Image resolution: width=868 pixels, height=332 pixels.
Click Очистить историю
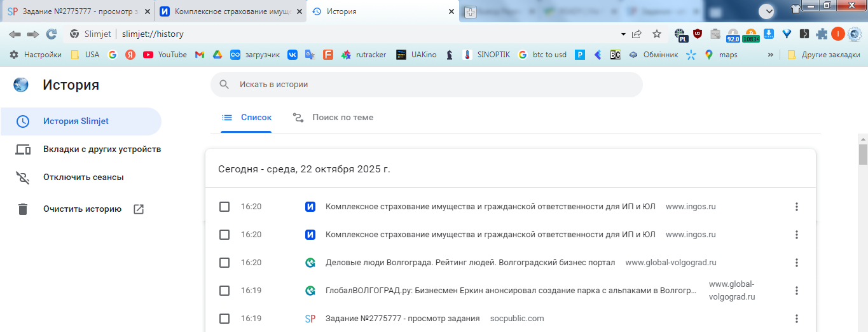coord(82,209)
